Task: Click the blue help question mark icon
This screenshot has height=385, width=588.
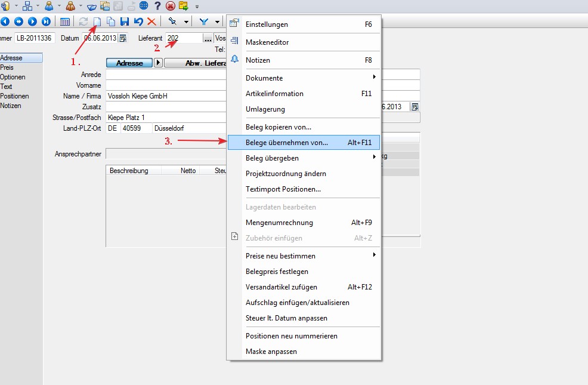Action: point(157,6)
